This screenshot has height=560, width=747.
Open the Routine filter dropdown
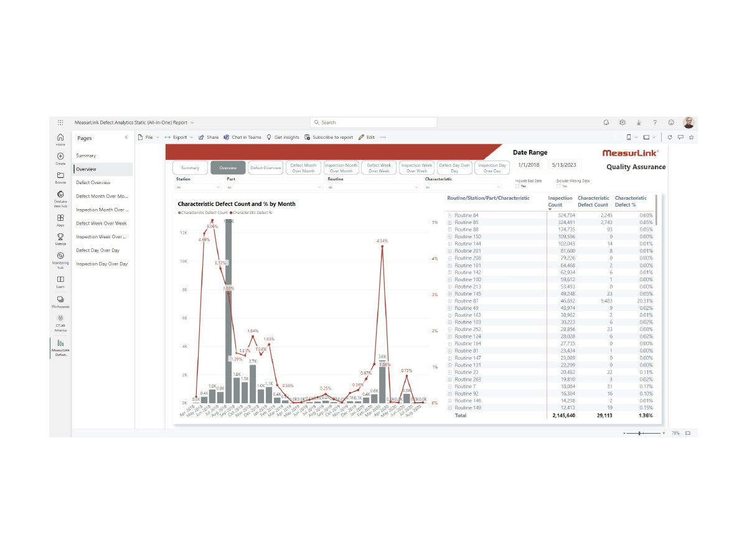(372, 187)
